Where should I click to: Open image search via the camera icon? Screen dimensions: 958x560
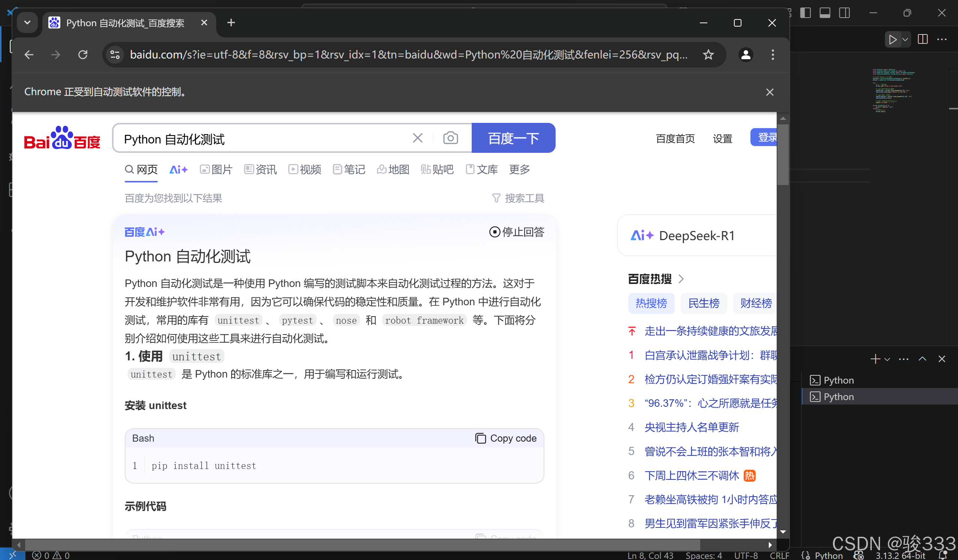pyautogui.click(x=450, y=137)
